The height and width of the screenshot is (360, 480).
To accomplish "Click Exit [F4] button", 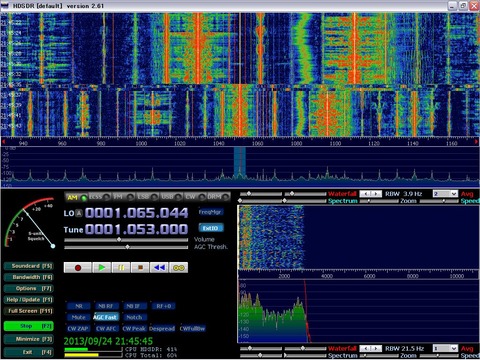I will (29, 352).
